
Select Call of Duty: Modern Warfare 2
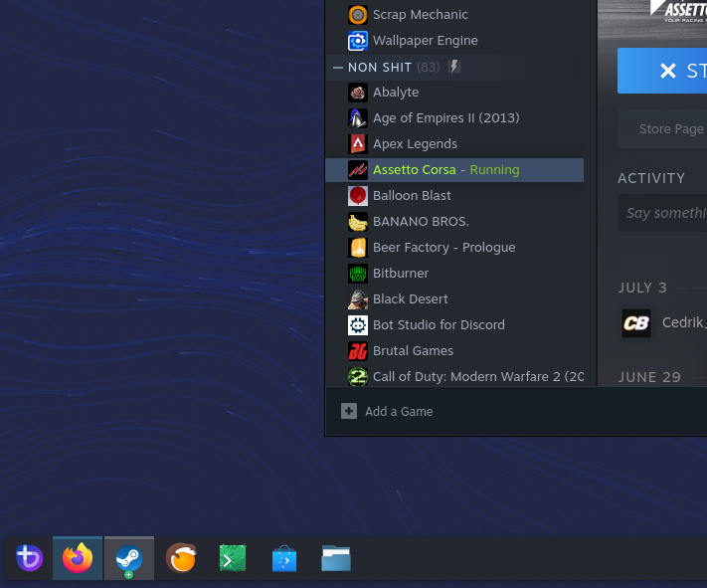click(x=454, y=377)
